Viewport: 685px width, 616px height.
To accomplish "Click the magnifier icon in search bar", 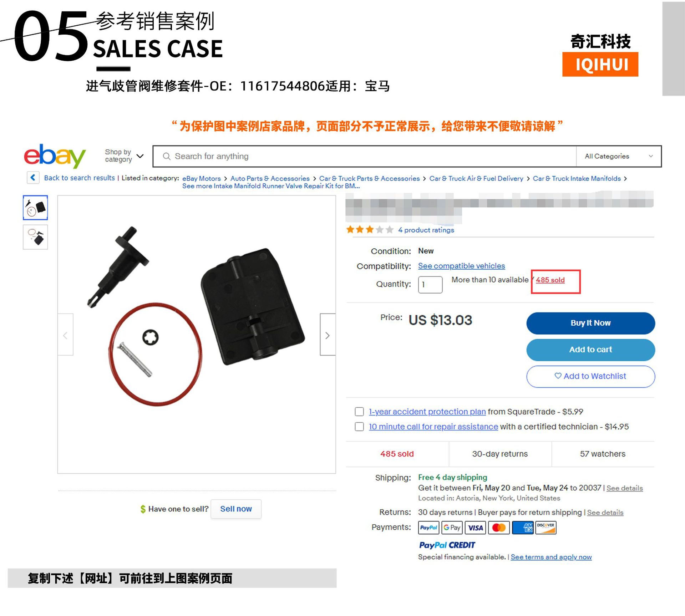I will (x=167, y=156).
